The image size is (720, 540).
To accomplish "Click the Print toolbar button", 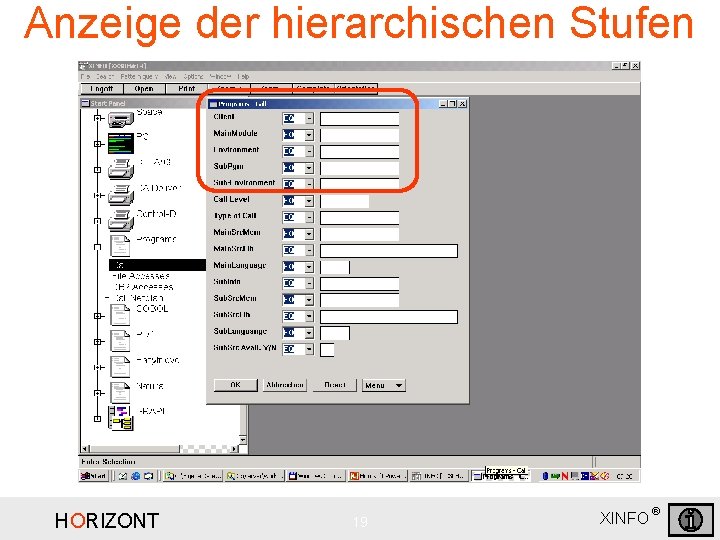I will point(186,89).
